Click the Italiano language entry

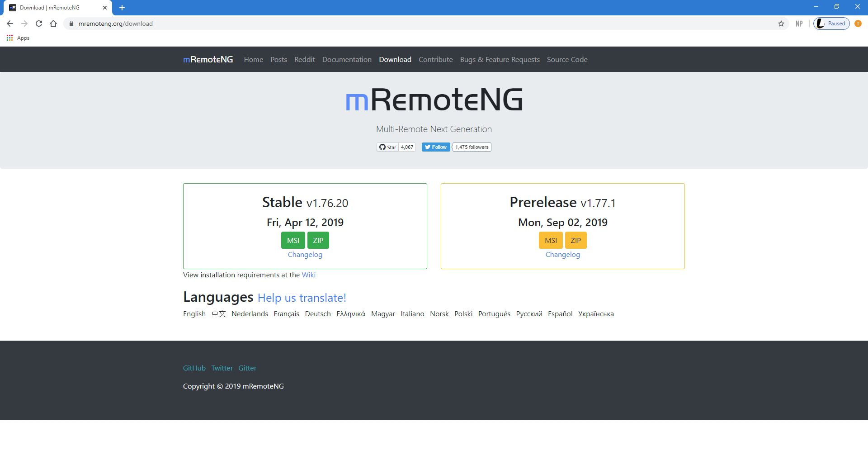(412, 313)
